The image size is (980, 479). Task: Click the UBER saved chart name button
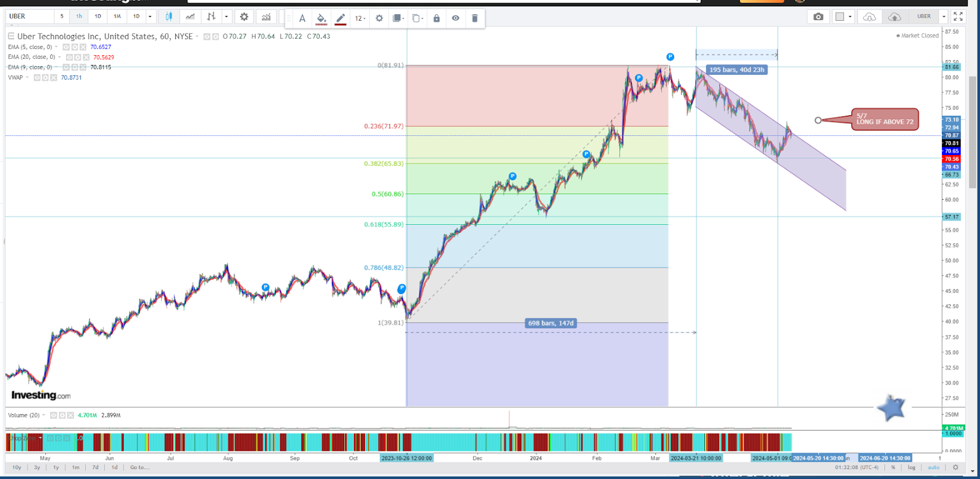point(924,17)
